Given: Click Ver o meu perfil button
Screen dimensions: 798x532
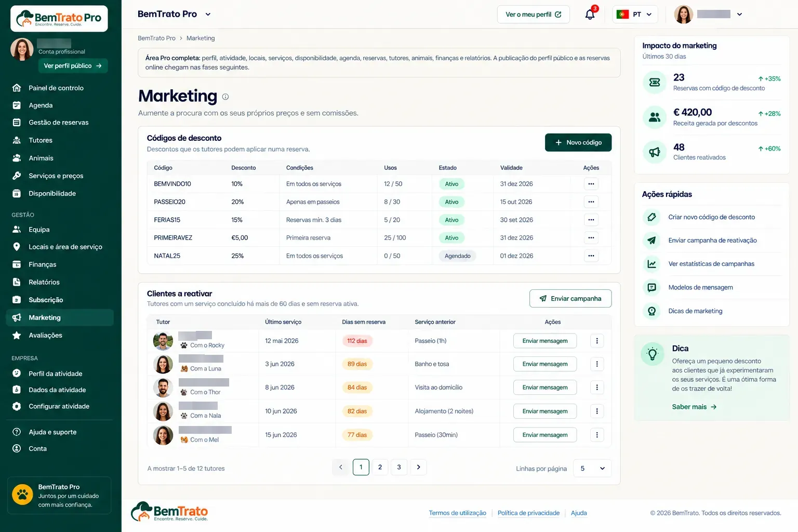Looking at the screenshot, I should [534, 15].
